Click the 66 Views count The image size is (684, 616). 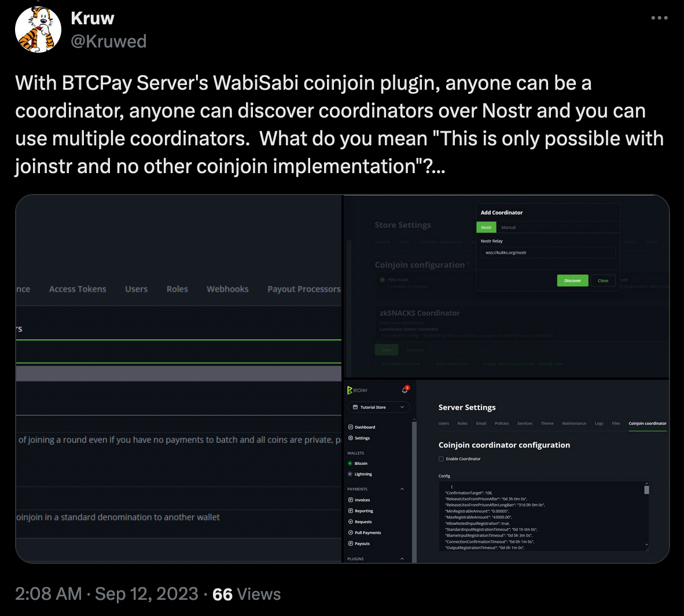coord(247,594)
